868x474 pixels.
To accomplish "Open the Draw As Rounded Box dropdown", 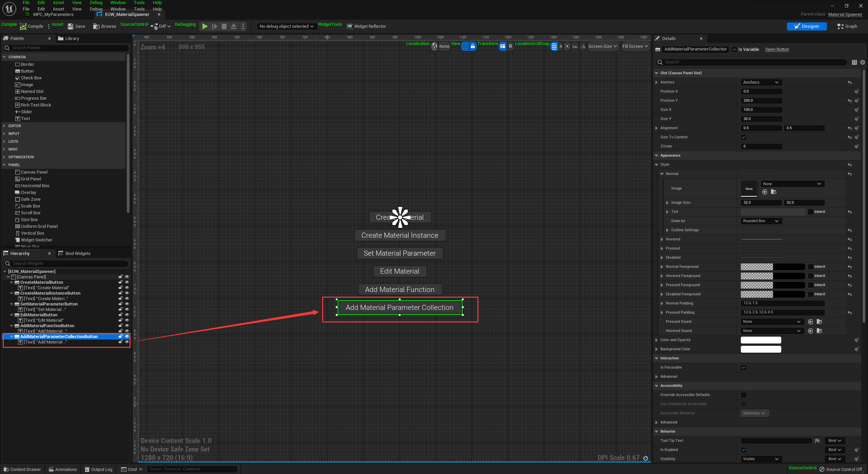I will click(x=761, y=221).
